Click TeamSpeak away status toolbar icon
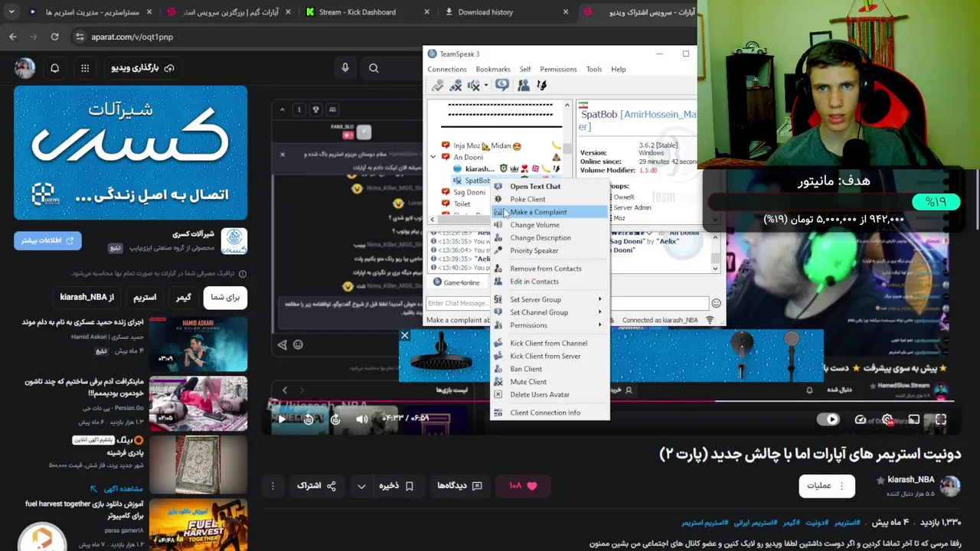This screenshot has height=551, width=980. [x=502, y=86]
